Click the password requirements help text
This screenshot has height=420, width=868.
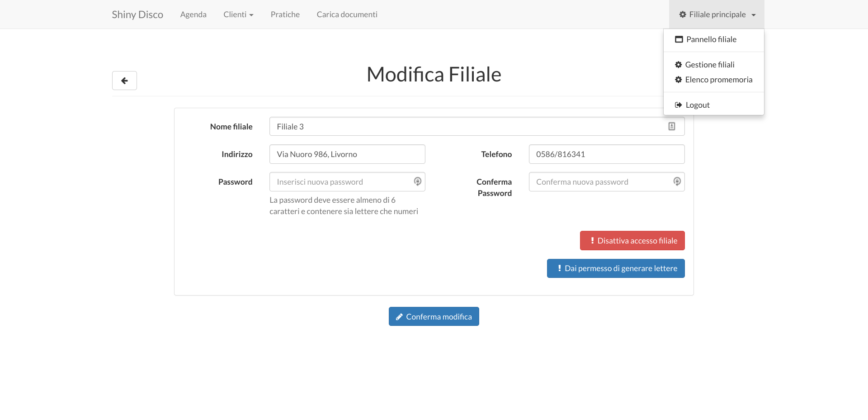tap(344, 205)
